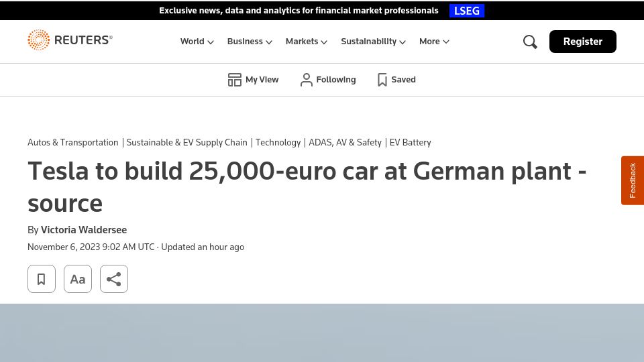Viewport: 644px width, 362px height.
Task: Open the Technology topic link
Action: pos(278,142)
